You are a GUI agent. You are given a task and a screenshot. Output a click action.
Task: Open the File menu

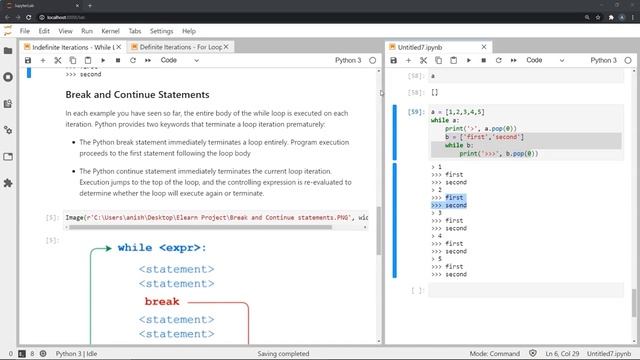point(25,31)
